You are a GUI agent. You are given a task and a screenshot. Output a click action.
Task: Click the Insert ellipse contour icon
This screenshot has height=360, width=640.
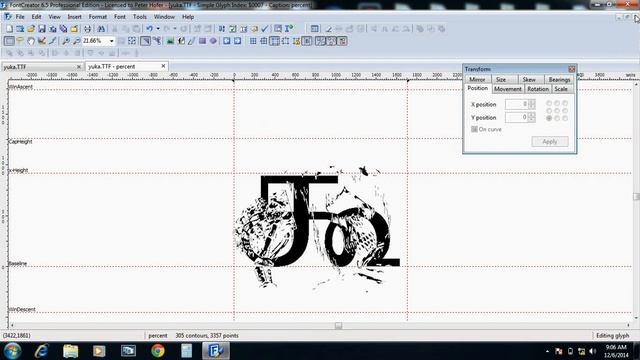coord(213,41)
